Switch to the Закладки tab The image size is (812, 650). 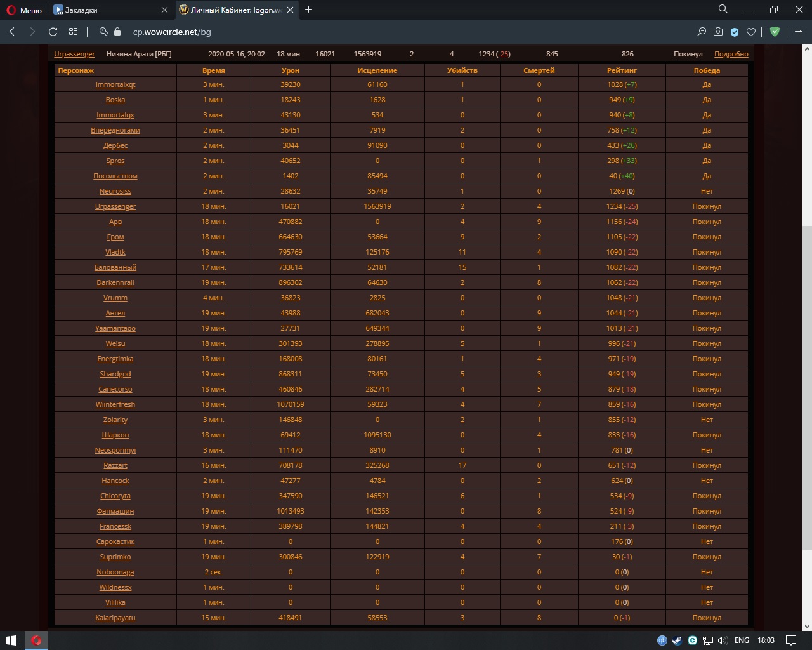coord(105,10)
